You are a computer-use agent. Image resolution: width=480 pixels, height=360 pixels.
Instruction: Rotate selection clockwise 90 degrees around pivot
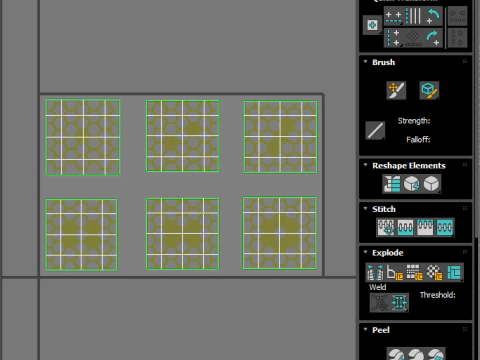[x=433, y=38]
